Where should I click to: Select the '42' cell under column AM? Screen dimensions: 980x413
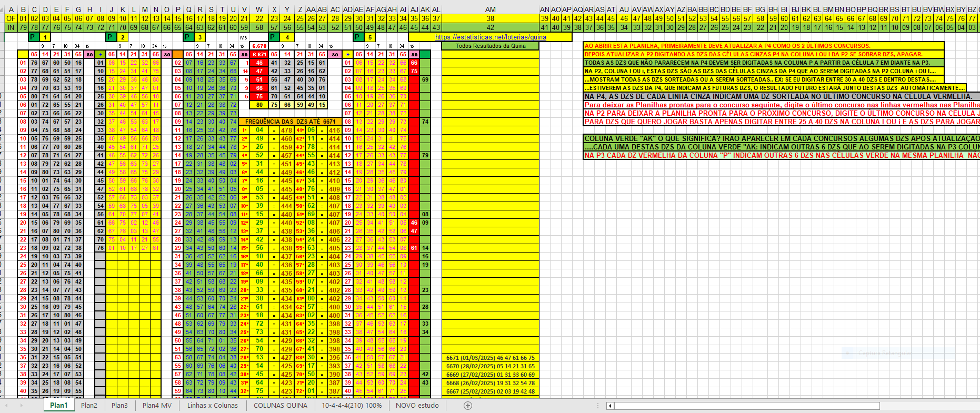[490, 27]
